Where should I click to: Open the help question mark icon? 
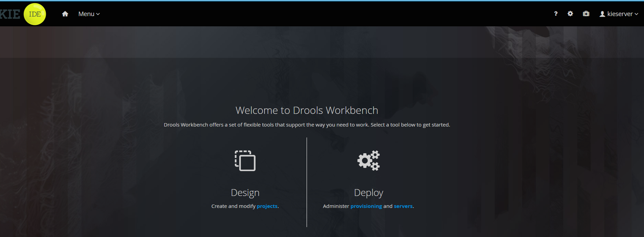coord(556,14)
